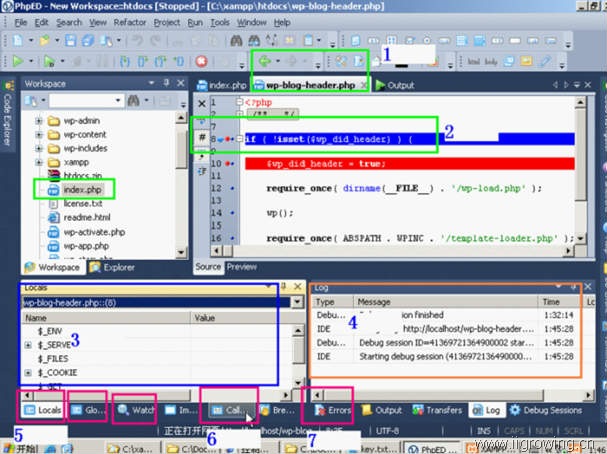
Task: Expand the wp-content folder
Action: coord(39,135)
